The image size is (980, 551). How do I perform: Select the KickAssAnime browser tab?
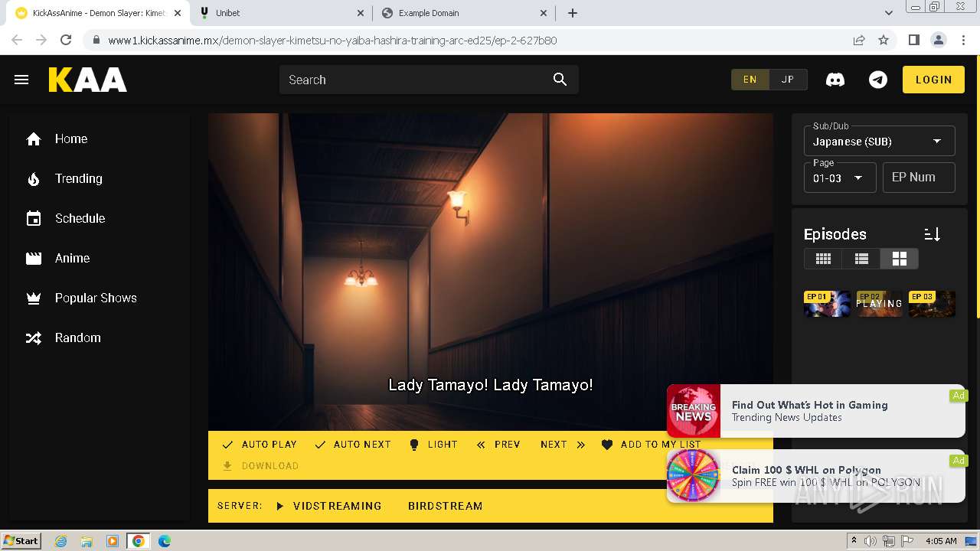pyautogui.click(x=98, y=13)
